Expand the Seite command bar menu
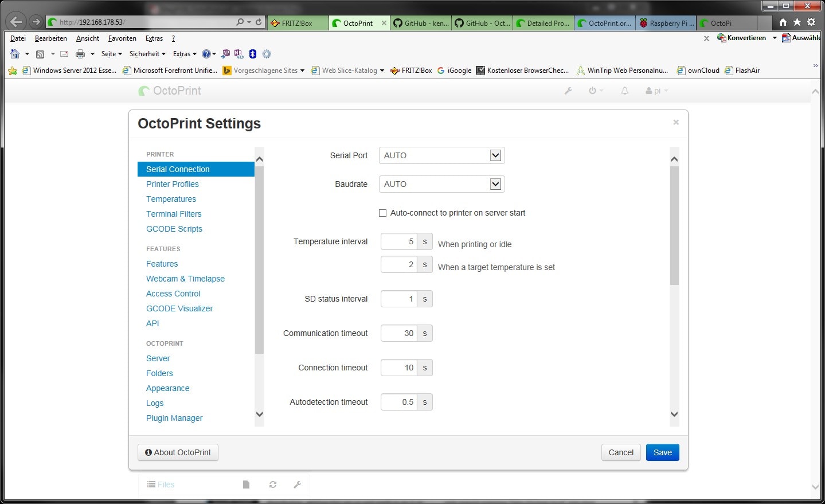 coord(111,54)
